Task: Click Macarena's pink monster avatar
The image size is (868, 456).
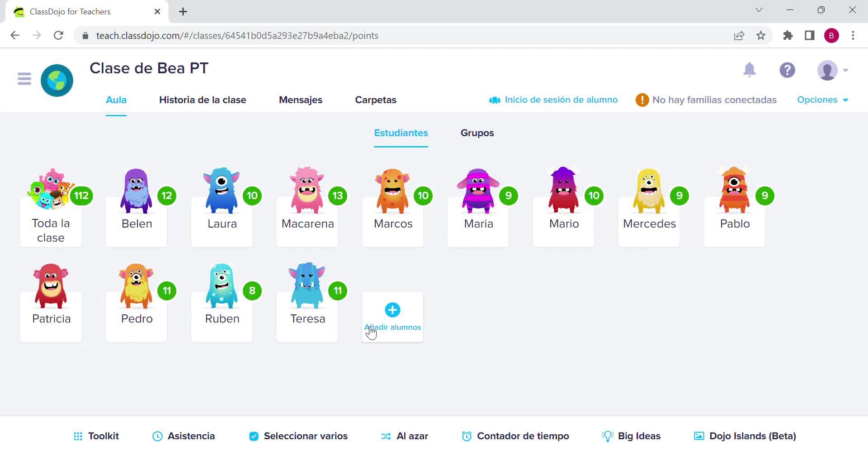Action: [x=307, y=190]
